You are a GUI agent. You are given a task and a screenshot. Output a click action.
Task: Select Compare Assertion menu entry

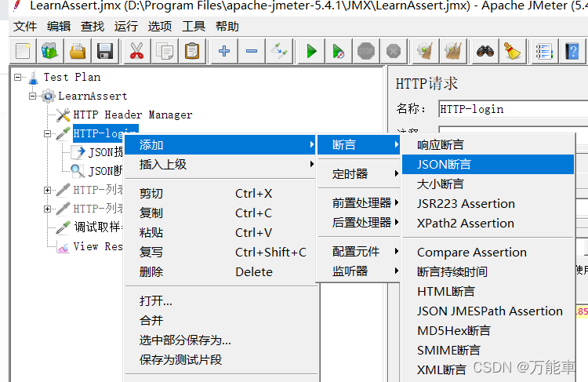[488, 252]
